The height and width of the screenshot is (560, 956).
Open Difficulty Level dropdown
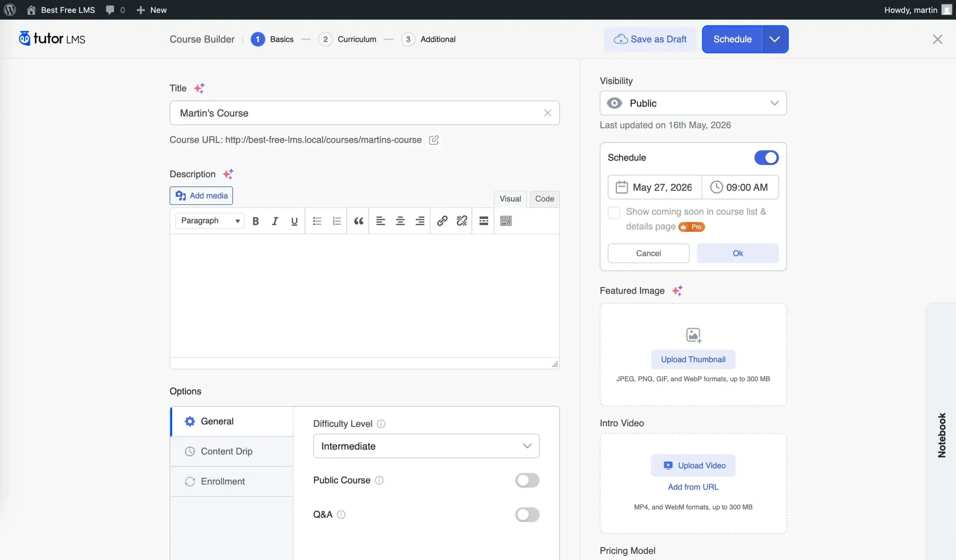coord(426,446)
